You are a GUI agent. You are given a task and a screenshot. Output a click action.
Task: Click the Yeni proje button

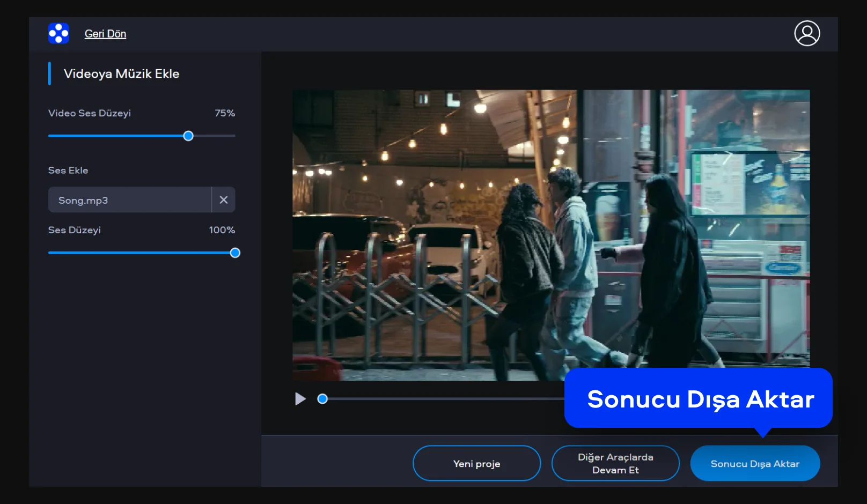[476, 463]
